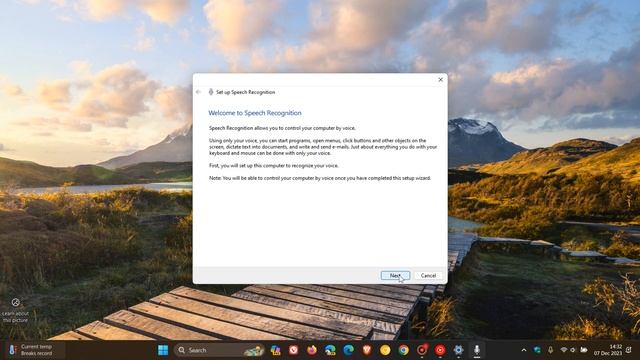
Task: Open Microsoft Edge from the taskbar
Action: 348,350
